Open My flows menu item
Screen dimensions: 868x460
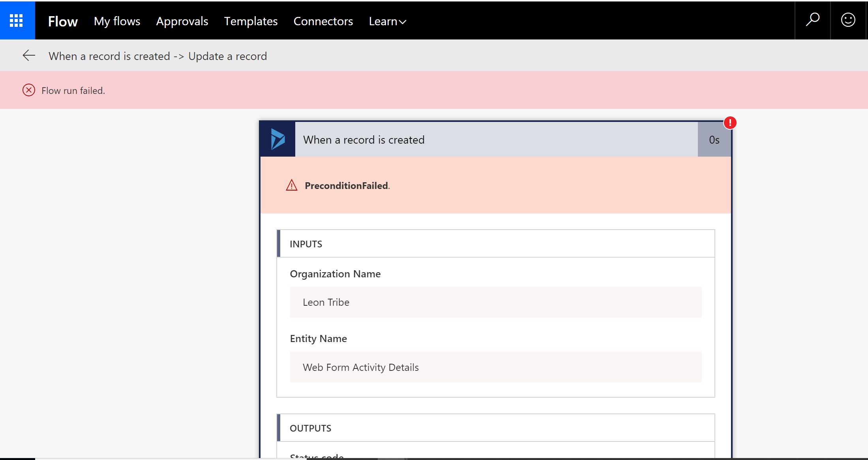click(117, 21)
